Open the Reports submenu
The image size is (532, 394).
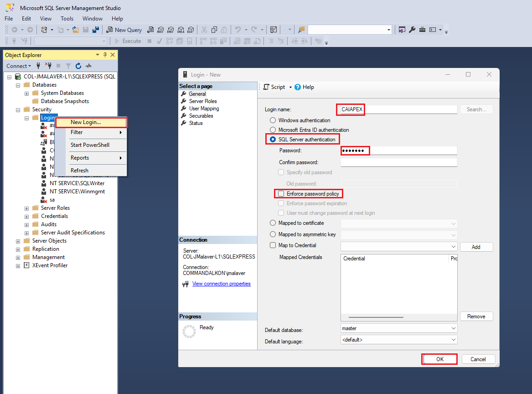click(x=91, y=158)
